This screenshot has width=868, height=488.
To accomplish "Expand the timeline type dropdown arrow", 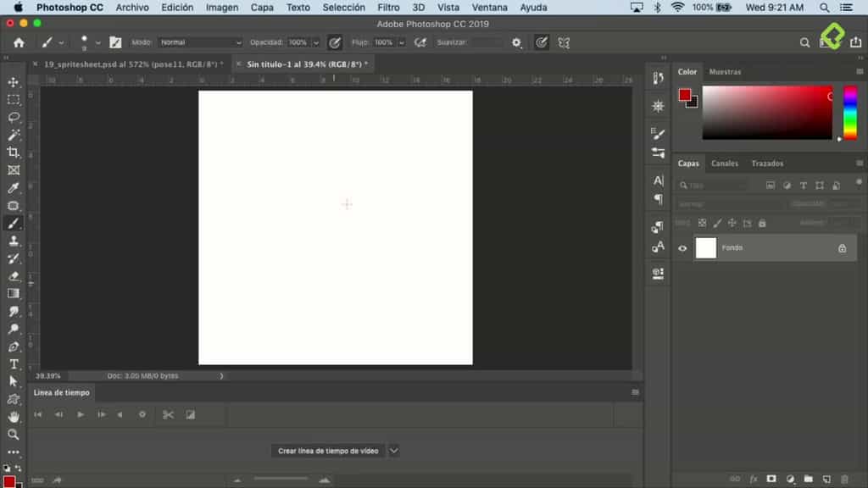I will [393, 451].
